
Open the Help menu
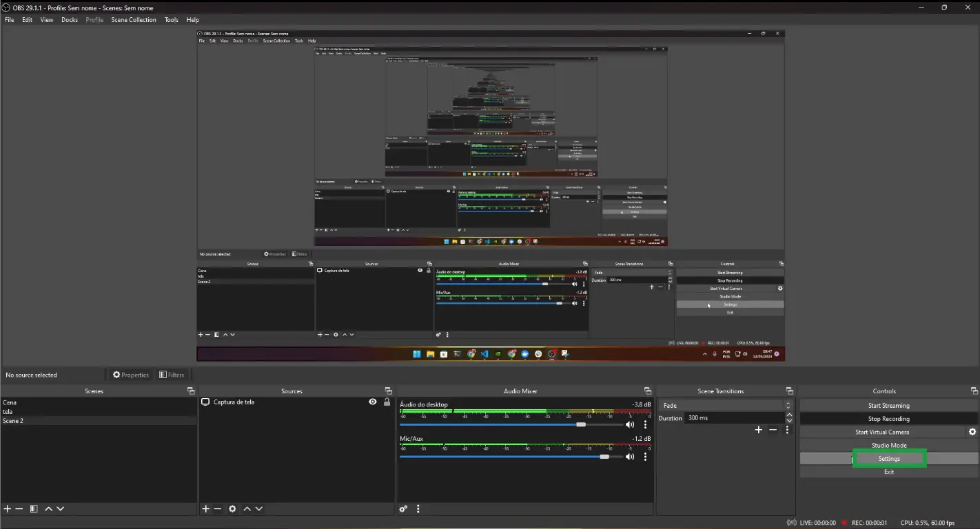pos(192,20)
